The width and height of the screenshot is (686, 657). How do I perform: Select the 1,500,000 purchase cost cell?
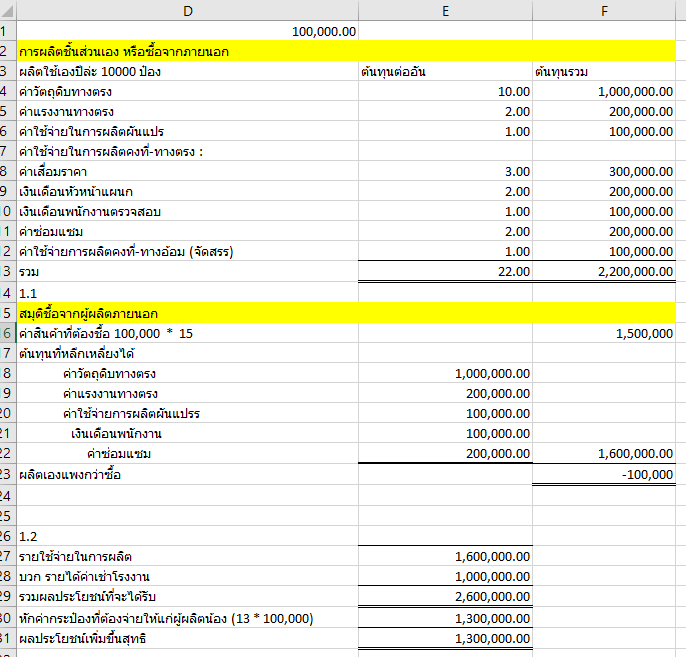coord(604,333)
